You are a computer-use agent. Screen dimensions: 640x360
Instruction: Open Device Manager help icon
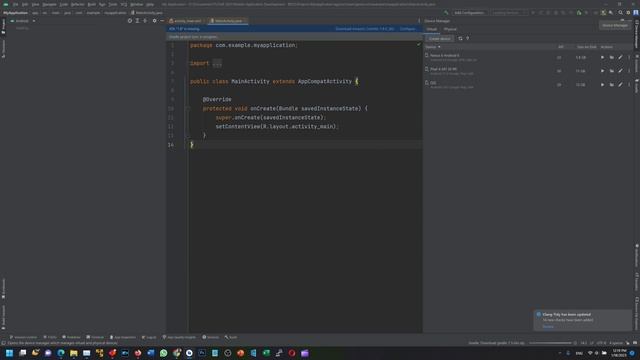(x=468, y=38)
